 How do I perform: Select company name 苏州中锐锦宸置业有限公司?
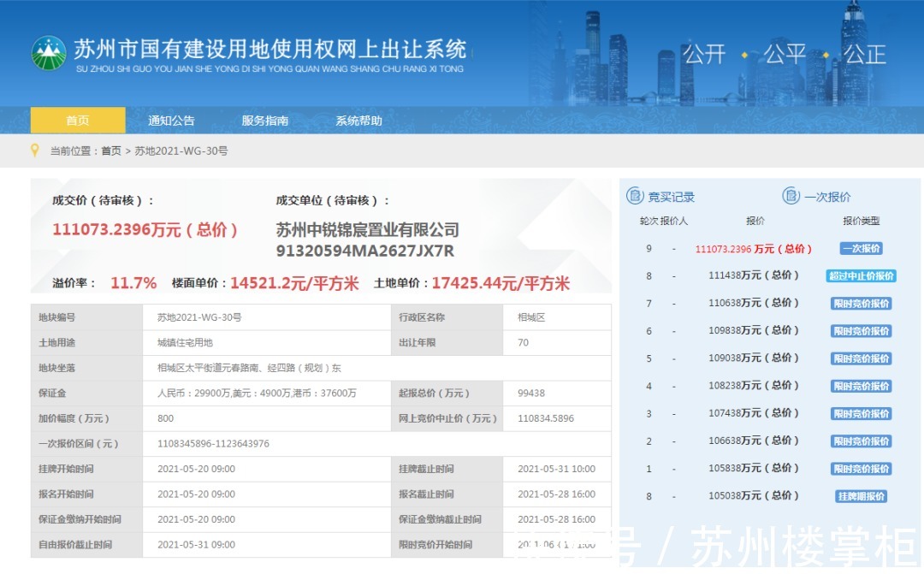(368, 230)
